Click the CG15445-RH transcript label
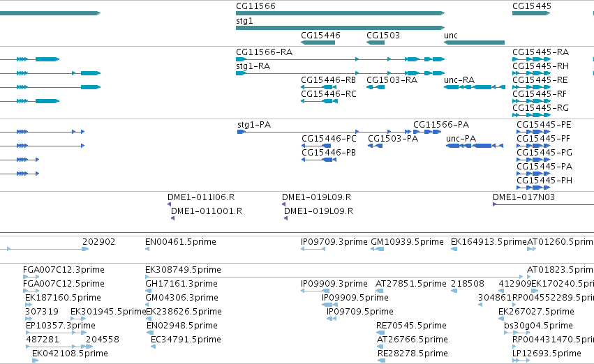The width and height of the screenshot is (594, 364). coord(540,66)
